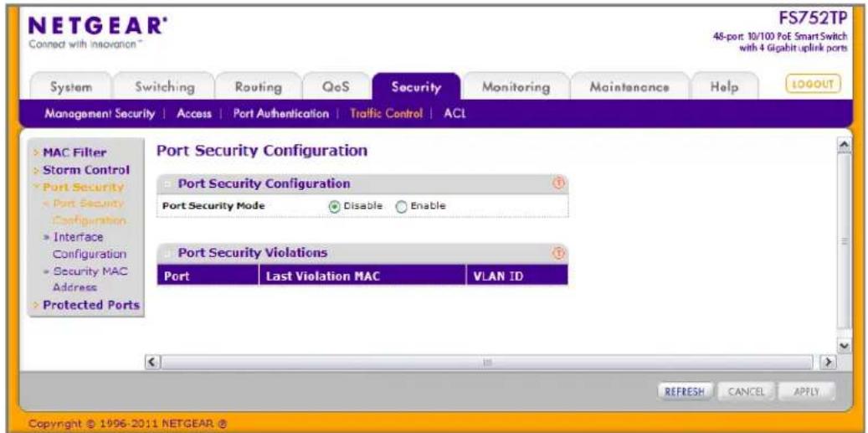Open the Monitoring tab

pos(516,87)
